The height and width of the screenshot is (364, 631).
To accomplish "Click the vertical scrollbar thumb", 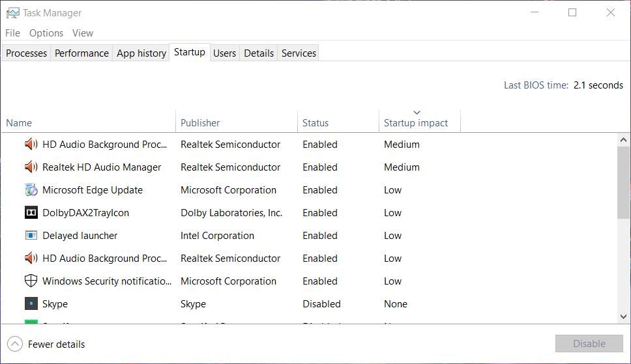I will (x=623, y=182).
